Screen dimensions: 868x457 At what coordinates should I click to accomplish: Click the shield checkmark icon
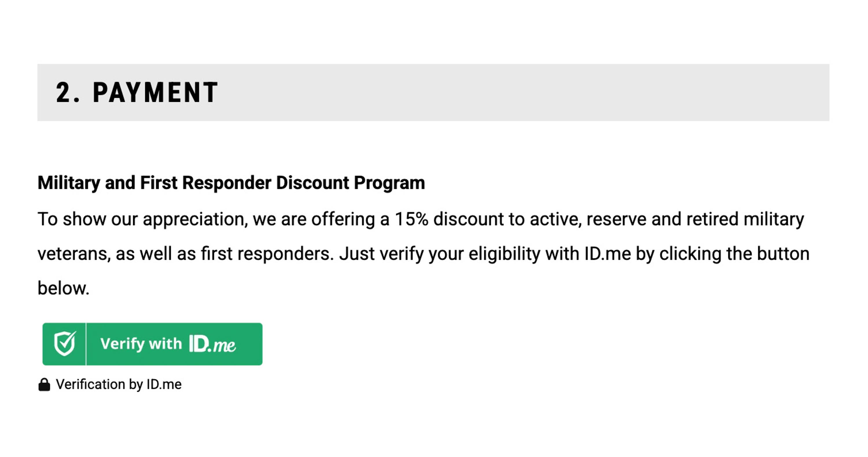tap(64, 344)
